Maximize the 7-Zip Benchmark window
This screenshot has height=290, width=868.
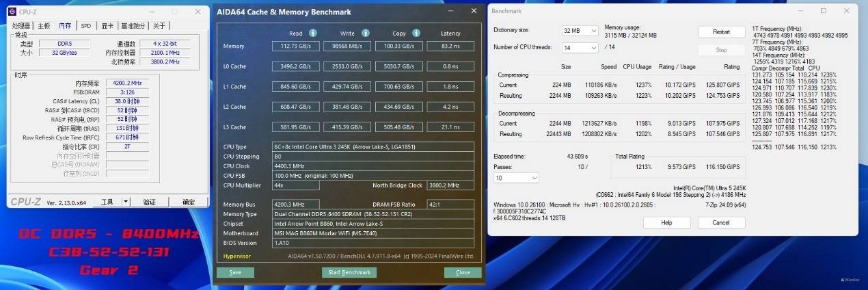pos(823,11)
